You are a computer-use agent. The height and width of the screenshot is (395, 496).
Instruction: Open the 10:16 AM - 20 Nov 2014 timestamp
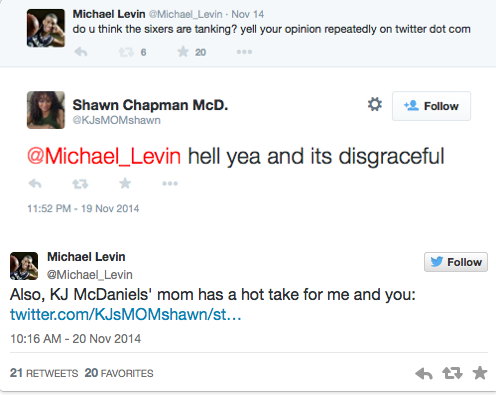[x=76, y=339]
